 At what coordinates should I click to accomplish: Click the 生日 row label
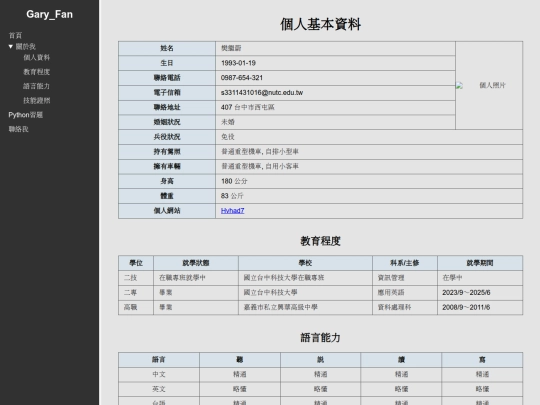167,63
